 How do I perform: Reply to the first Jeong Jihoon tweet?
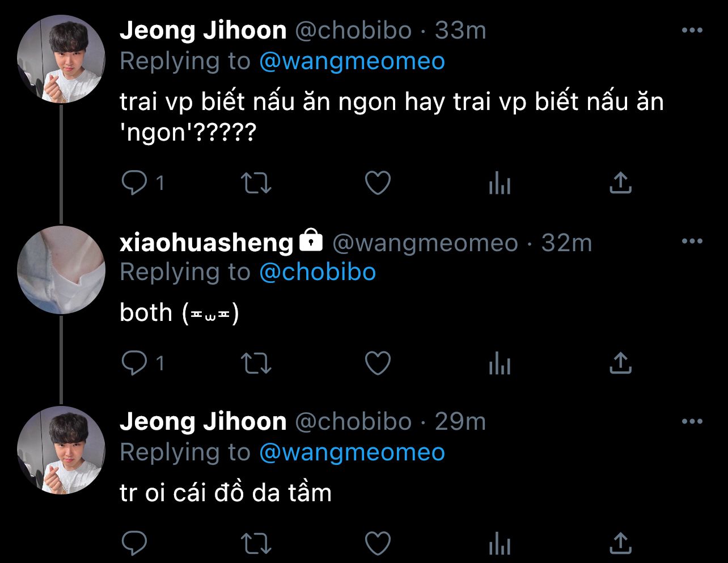pyautogui.click(x=135, y=183)
